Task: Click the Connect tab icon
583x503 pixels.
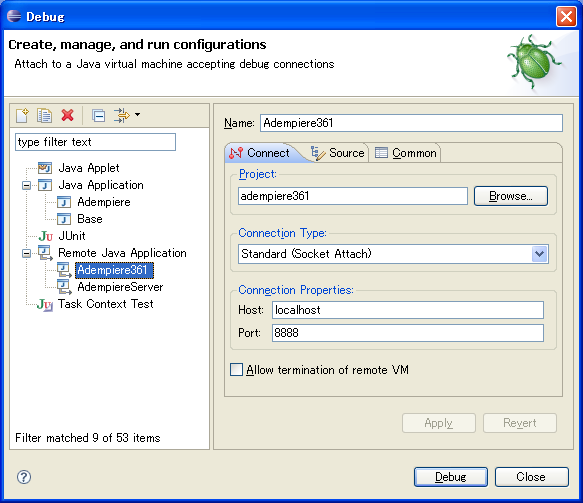Action: 236,153
